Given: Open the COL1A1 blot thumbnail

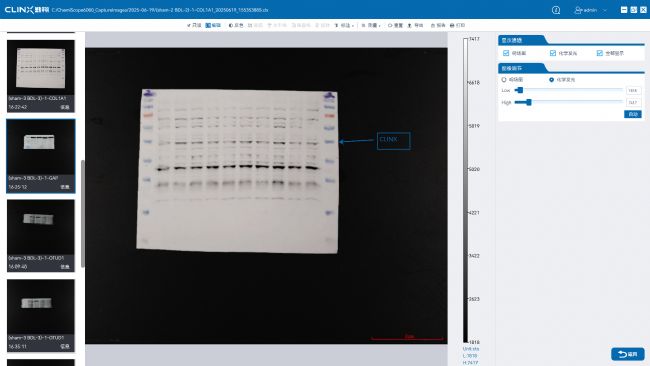Looking at the screenshot, I should click(x=41, y=76).
